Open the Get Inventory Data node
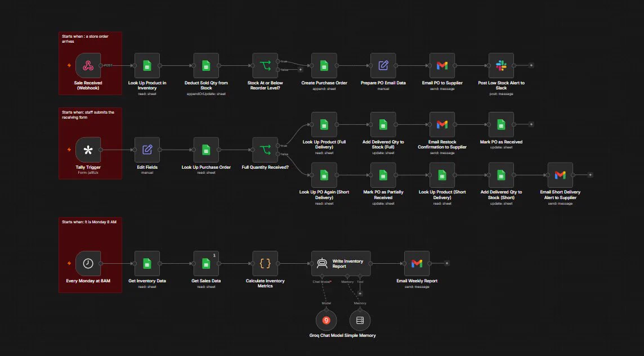The image size is (644, 356). click(x=147, y=263)
